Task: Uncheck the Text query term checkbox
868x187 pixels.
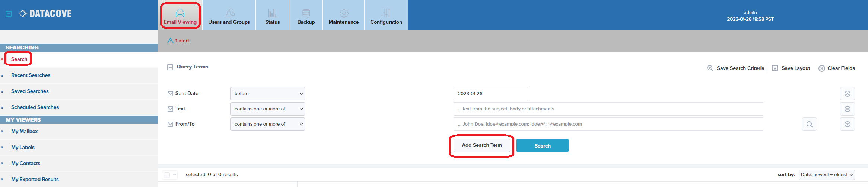Action: (170, 109)
